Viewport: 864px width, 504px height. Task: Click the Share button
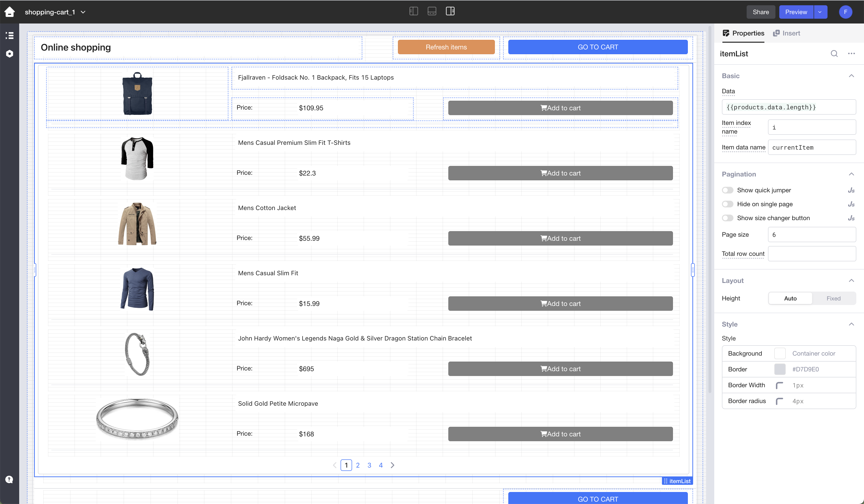[761, 12]
